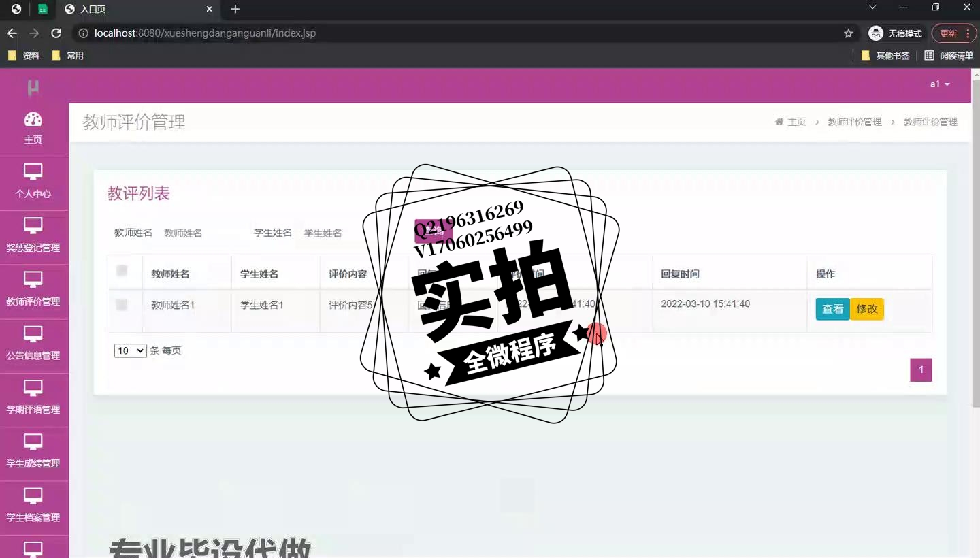Open the tab search chevron in the title bar
The width and height of the screenshot is (980, 558).
click(x=872, y=7)
